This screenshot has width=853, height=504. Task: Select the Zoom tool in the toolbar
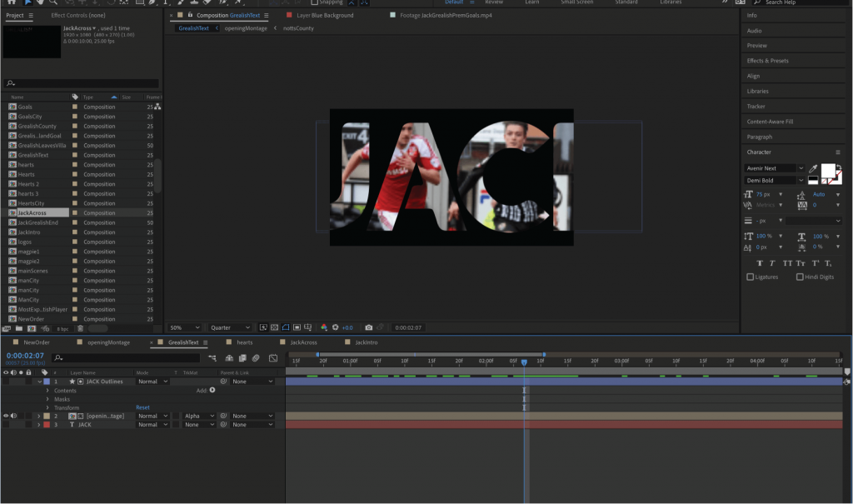tap(52, 3)
